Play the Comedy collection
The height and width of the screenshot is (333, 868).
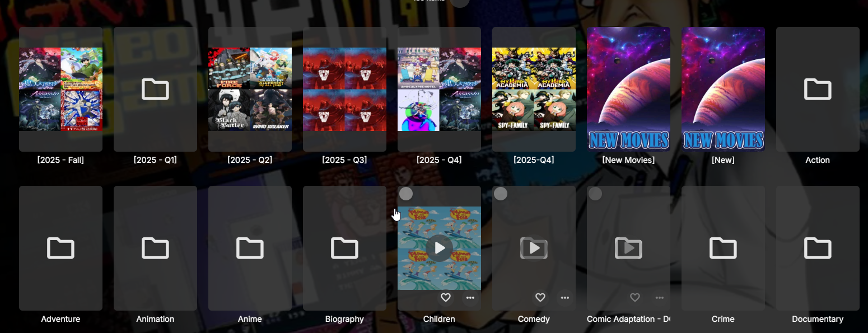[534, 248]
